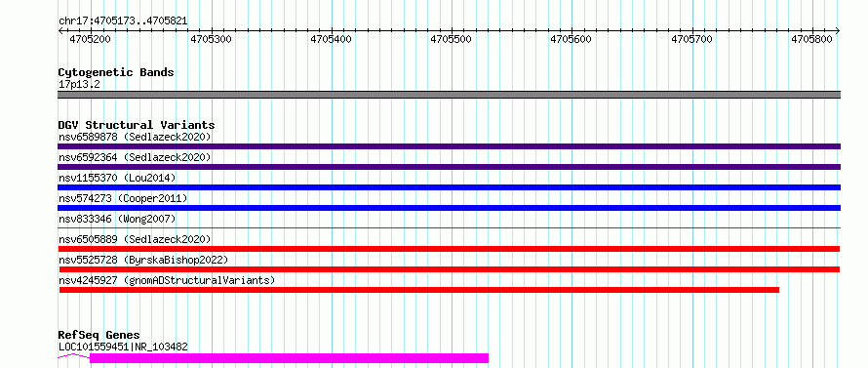Screen dimensions: 868x368
Task: Click the nsv6505889 (Sedlazeck2020) label
Action: [135, 239]
